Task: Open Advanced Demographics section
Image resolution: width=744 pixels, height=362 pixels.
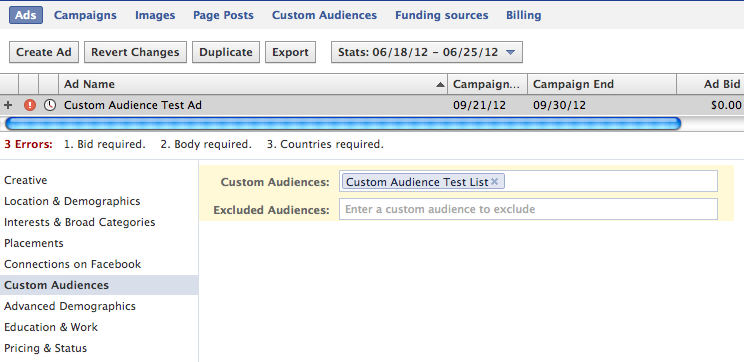Action: pos(70,306)
